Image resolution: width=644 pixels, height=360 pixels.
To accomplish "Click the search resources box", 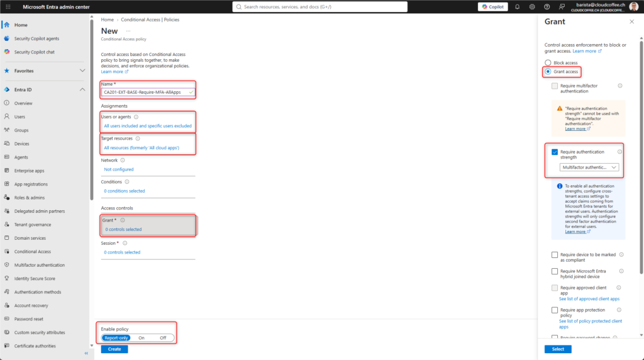I will (x=320, y=7).
